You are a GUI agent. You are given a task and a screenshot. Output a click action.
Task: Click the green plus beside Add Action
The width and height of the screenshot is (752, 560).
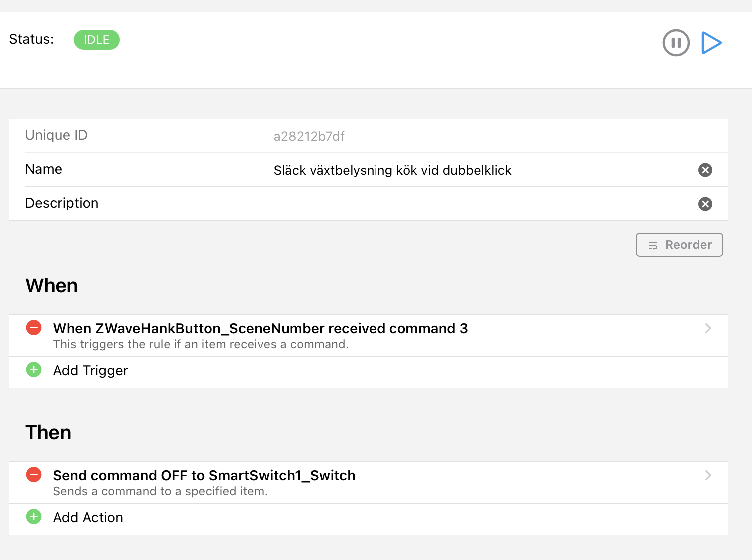tap(34, 517)
